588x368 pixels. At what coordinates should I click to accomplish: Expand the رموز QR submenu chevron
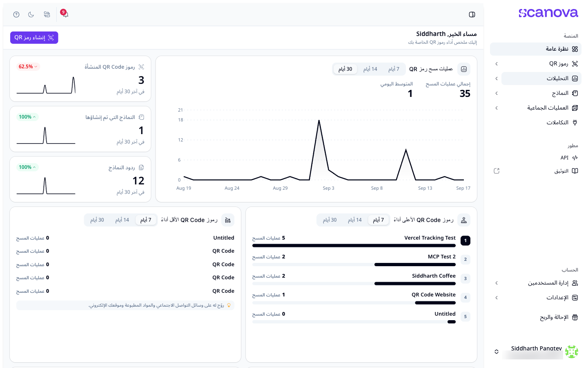(x=497, y=64)
